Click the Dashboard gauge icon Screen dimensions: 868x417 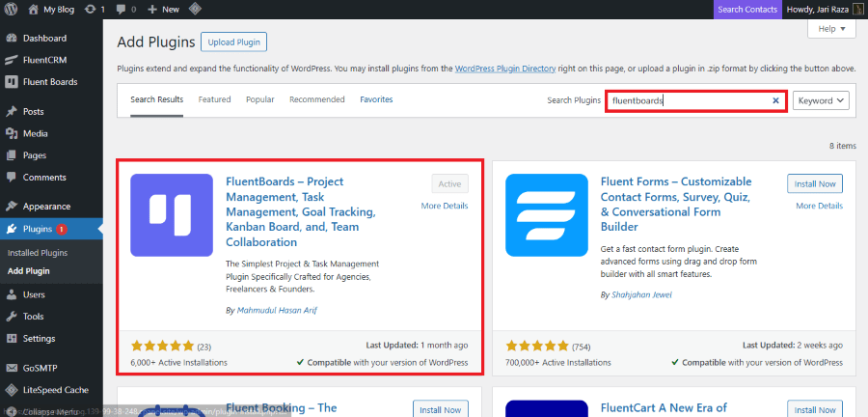point(11,39)
